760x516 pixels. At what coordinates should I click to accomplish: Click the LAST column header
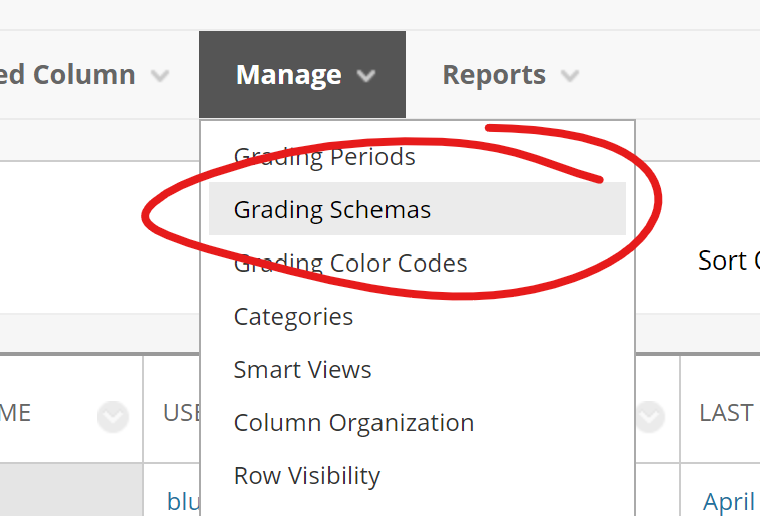726,413
